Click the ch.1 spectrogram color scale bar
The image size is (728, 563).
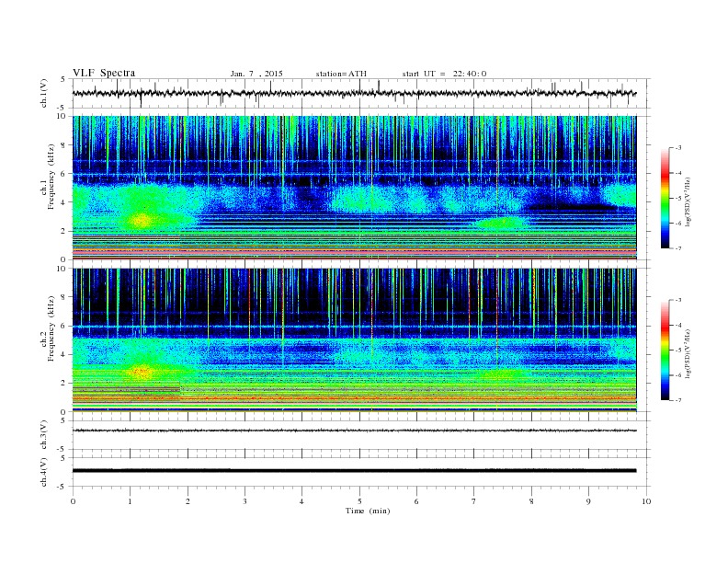point(665,198)
